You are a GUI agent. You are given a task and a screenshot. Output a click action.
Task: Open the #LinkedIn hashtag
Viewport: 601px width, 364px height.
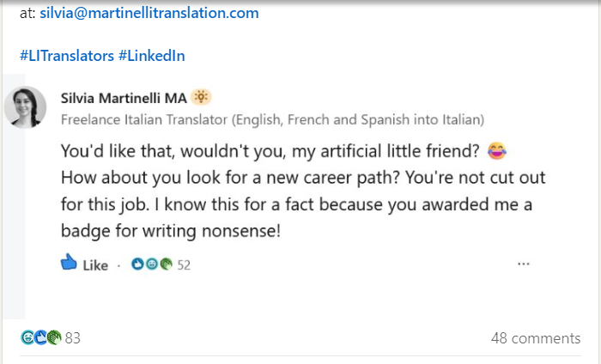point(152,56)
